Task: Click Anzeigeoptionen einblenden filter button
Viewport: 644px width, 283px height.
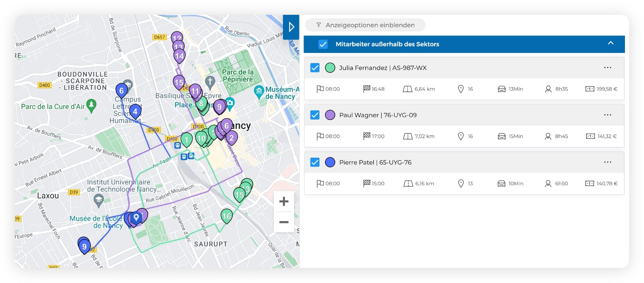Action: (x=365, y=25)
